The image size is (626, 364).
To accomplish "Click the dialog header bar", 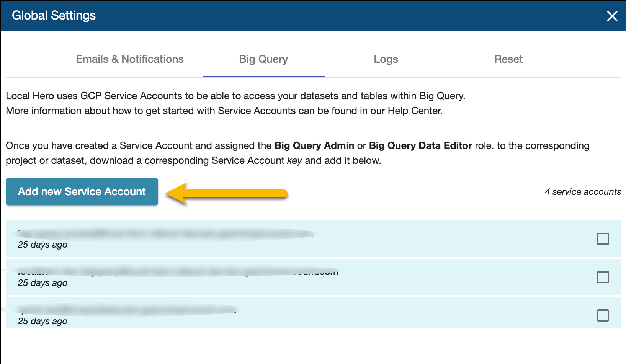I will [x=306, y=16].
